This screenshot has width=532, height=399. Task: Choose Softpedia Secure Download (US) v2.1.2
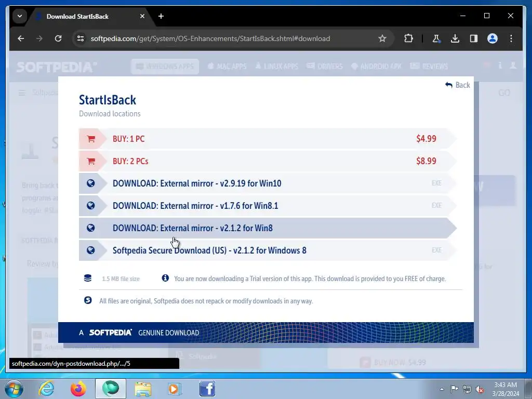point(268,250)
